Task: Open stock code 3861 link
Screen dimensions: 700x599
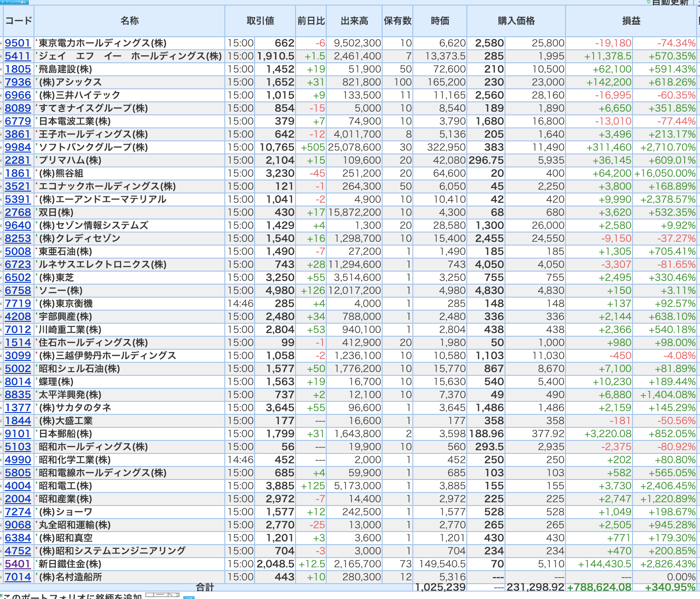Action: [18, 134]
